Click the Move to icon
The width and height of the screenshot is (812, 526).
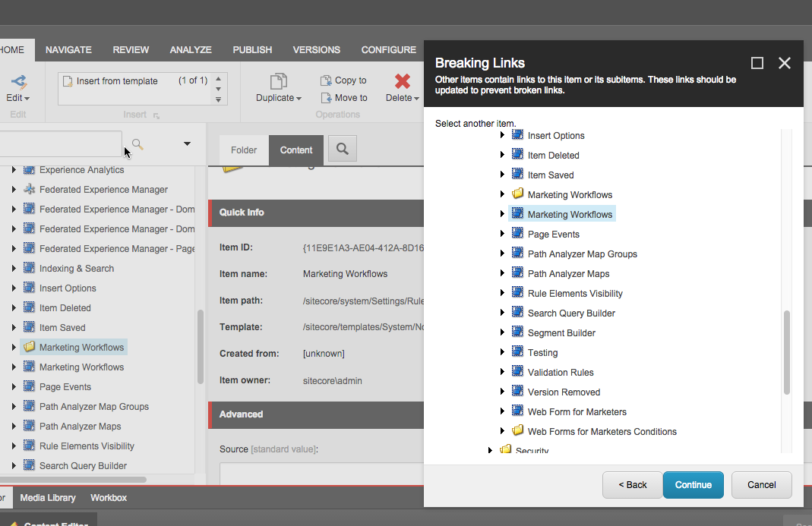coord(326,97)
